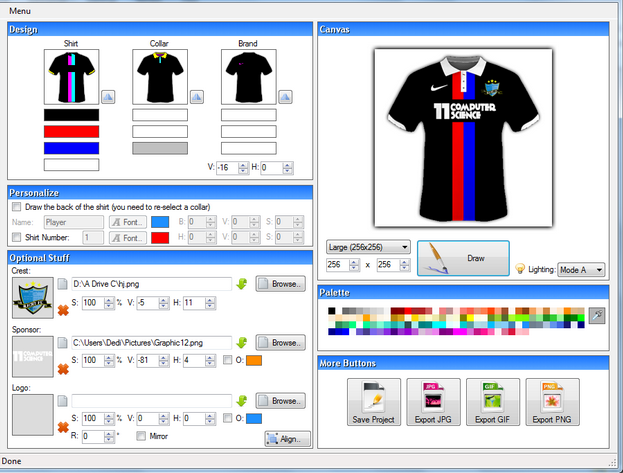
Task: Click the gray collar color swatch
Action: click(x=160, y=148)
